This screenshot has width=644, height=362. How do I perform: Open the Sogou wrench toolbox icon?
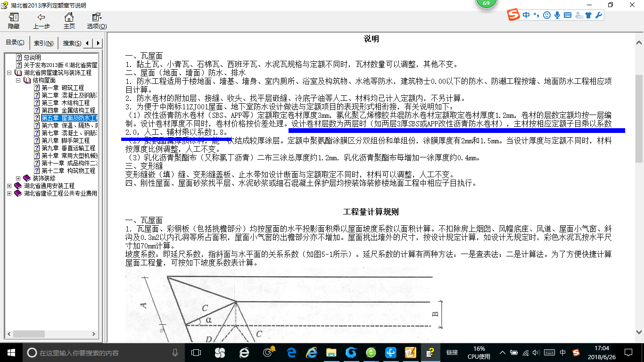[599, 15]
